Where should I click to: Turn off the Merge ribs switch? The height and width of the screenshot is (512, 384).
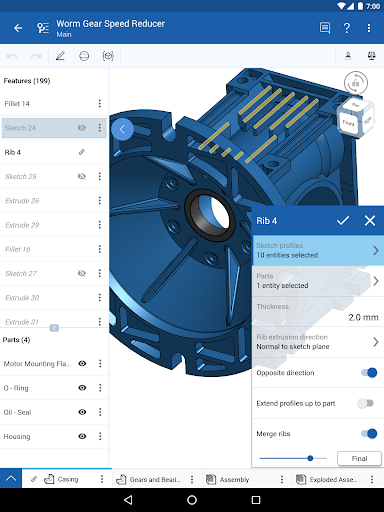pos(369,433)
